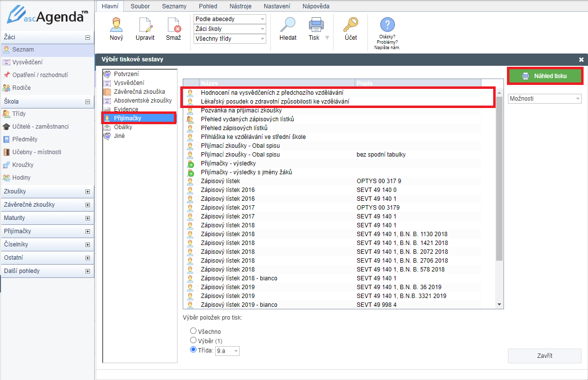Switch to the Seznamy tab
The image size is (588, 380).
(174, 6)
